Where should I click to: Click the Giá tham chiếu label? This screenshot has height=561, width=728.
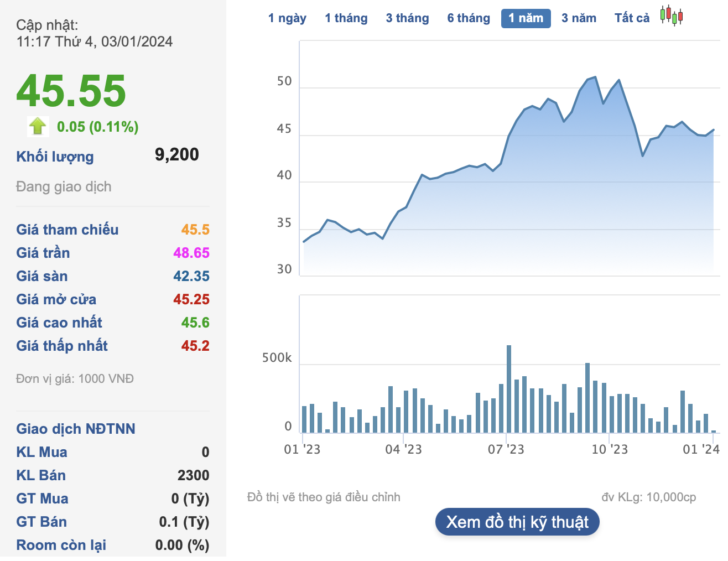(x=67, y=230)
